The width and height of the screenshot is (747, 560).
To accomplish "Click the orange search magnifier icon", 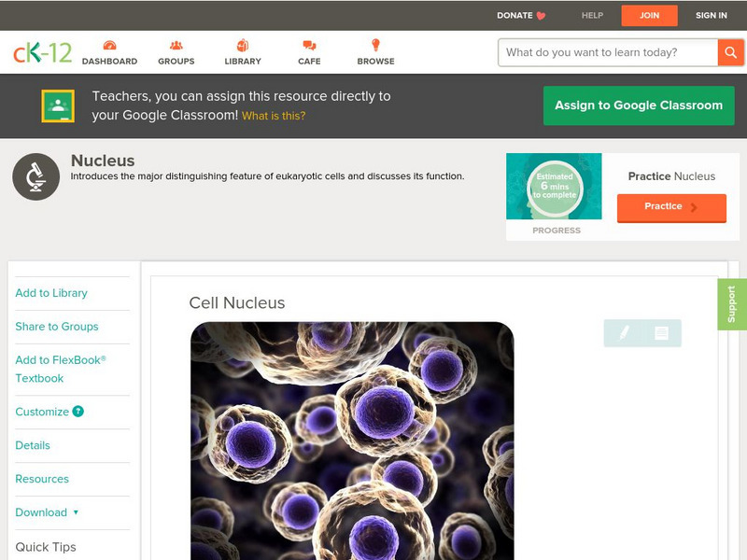I will click(x=732, y=52).
